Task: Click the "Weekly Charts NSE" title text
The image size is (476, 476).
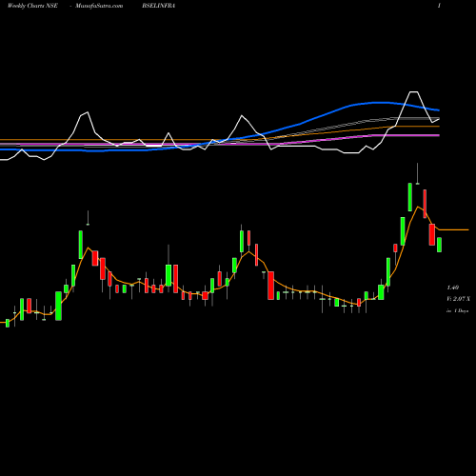Action: pyautogui.click(x=32, y=6)
